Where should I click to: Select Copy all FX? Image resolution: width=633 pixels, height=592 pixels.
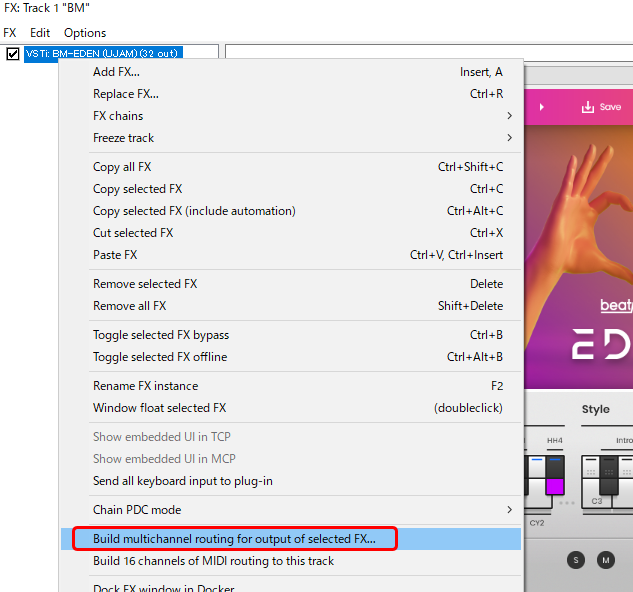point(291,167)
